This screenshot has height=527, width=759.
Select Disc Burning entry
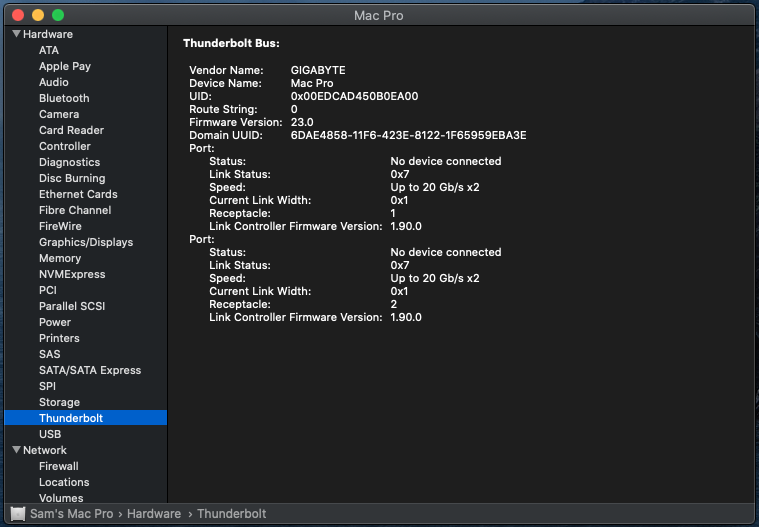(x=72, y=178)
